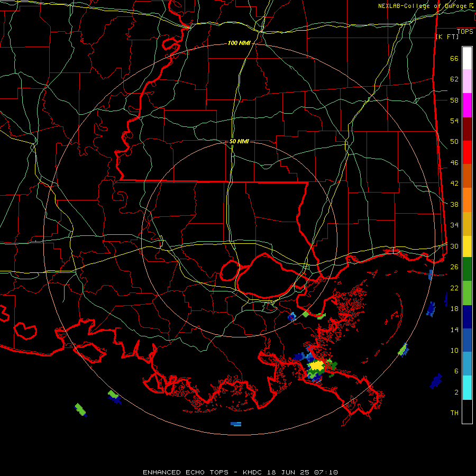Image resolution: width=476 pixels, height=476 pixels.
Task: Click the '22' legend value
Action: (454, 288)
